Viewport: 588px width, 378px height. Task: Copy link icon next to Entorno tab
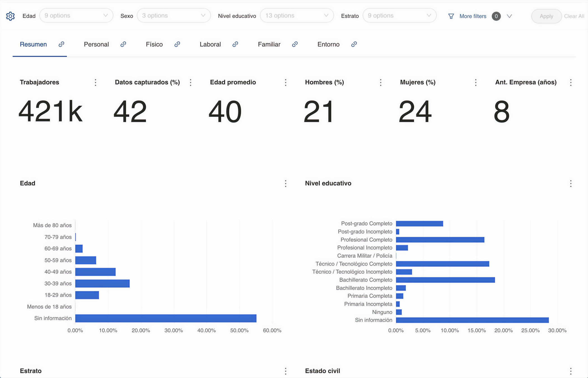(354, 44)
